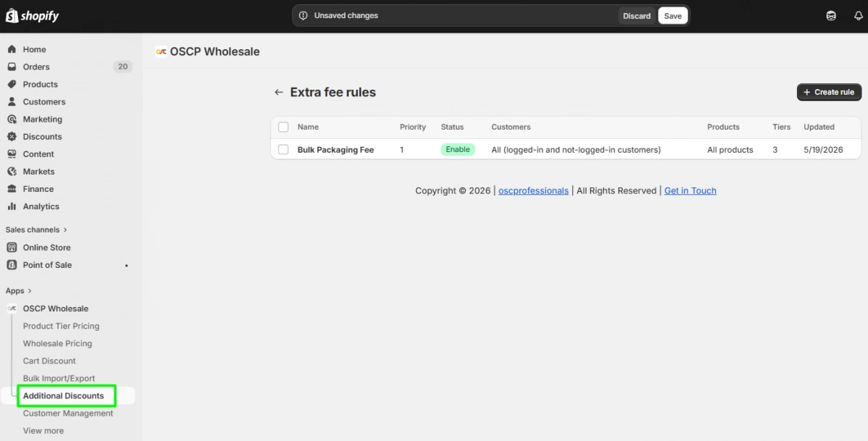This screenshot has height=441, width=868.
Task: Select Additional Discounts in sidebar
Action: (64, 395)
